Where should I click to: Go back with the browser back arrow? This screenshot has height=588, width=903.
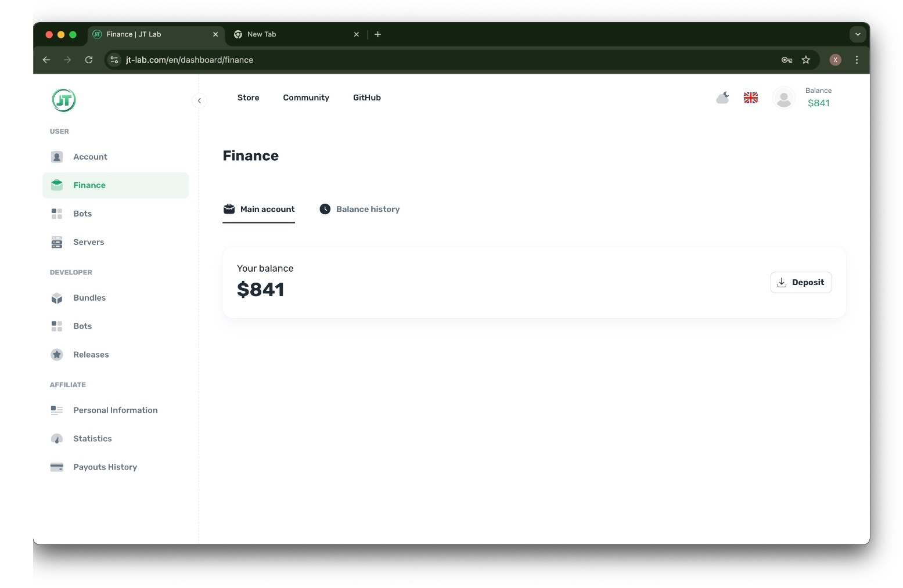[46, 60]
